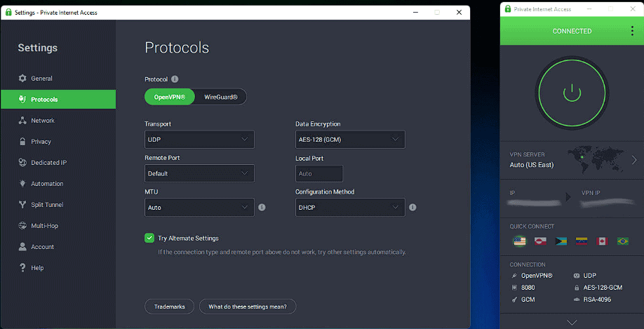644x329 pixels.
Task: Open the Automation settings page
Action: click(58, 184)
